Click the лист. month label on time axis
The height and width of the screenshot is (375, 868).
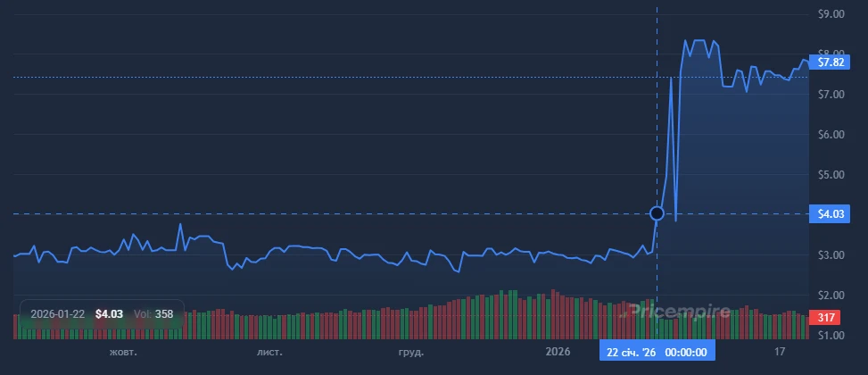(269, 352)
